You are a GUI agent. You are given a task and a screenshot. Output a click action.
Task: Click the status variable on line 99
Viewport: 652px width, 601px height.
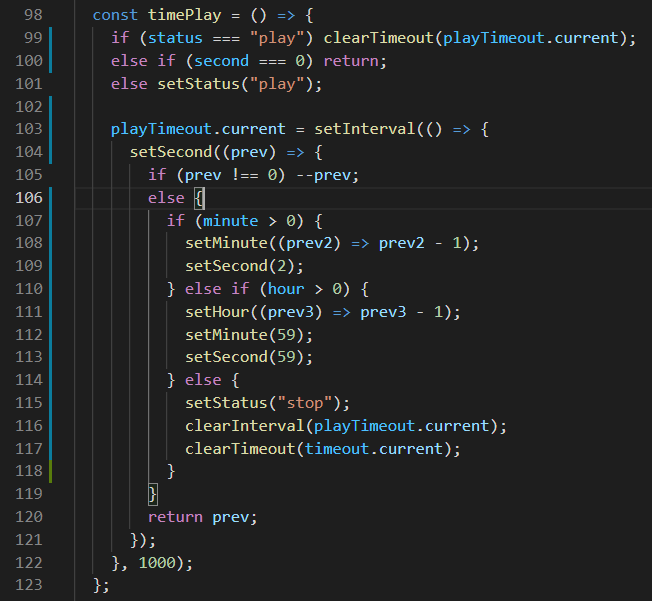pos(175,38)
